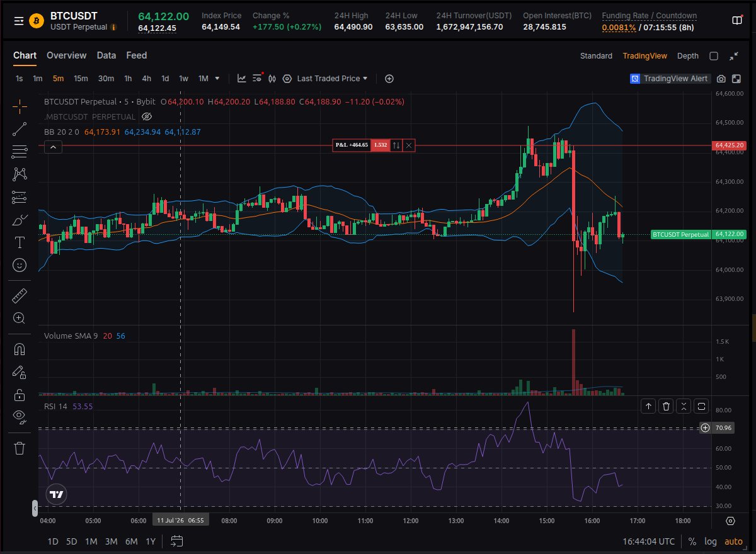The height and width of the screenshot is (554, 756).
Task: Collapse the chart with the shrink arrows
Action: coord(733,56)
